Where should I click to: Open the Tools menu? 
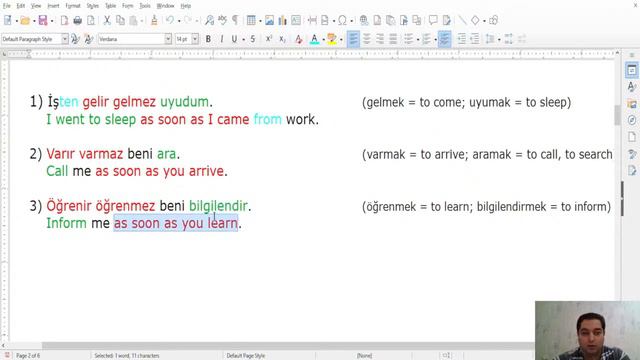(x=145, y=6)
